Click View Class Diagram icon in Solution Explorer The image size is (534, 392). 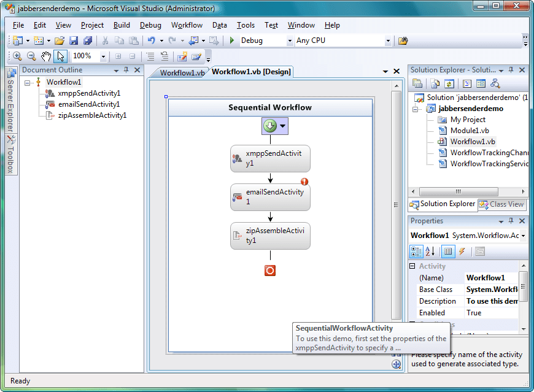495,83
